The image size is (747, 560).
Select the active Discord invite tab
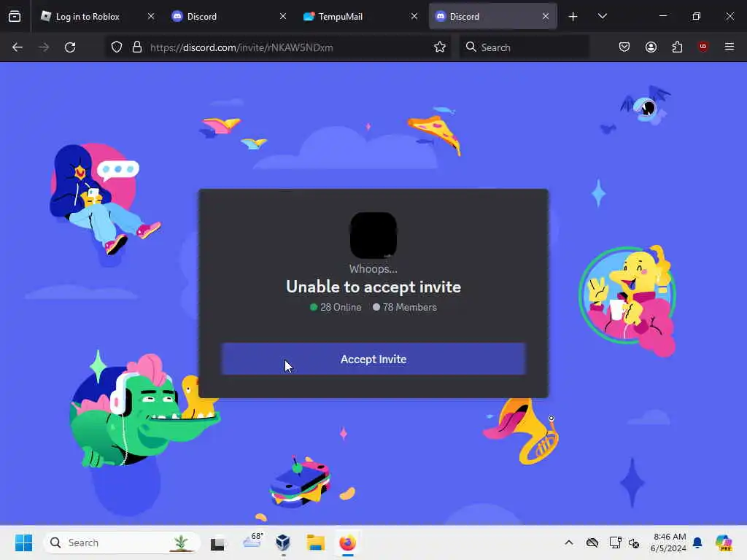[x=492, y=16]
